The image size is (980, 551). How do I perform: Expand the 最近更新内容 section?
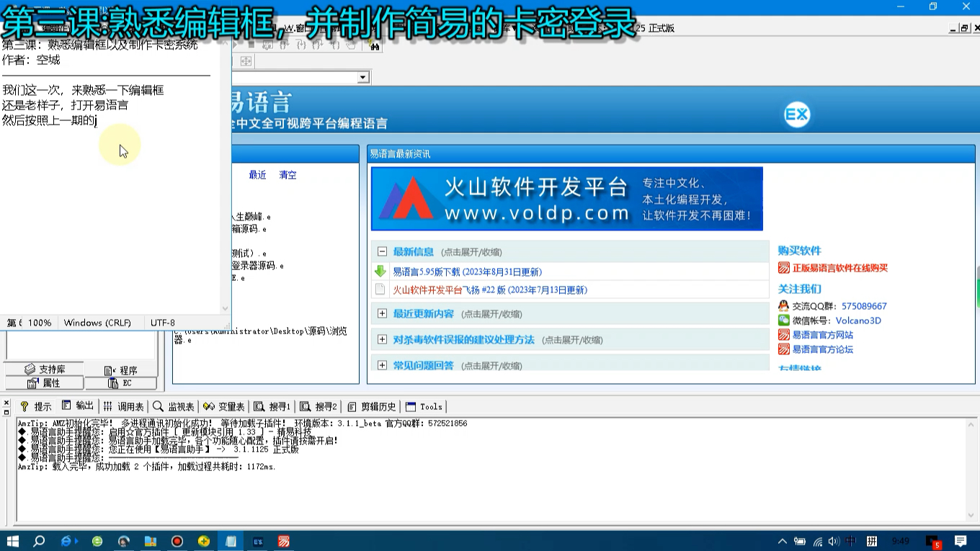(382, 313)
